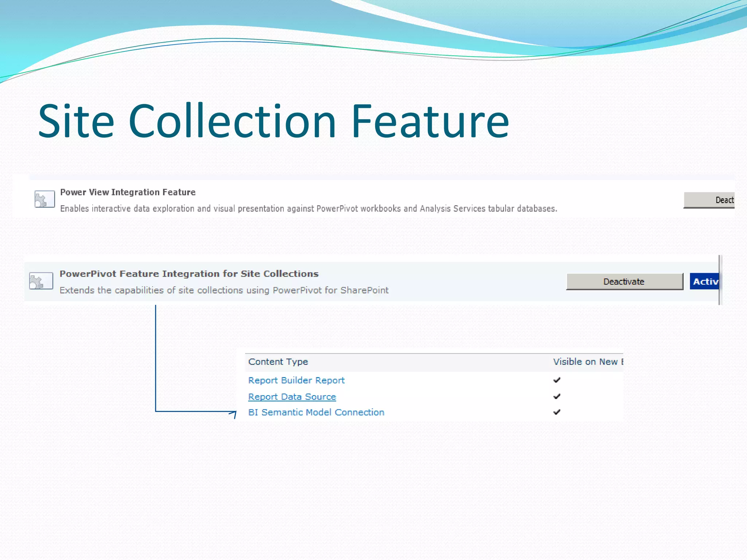Click the Active status badge for PowerPivot
747x560 pixels.
704,281
